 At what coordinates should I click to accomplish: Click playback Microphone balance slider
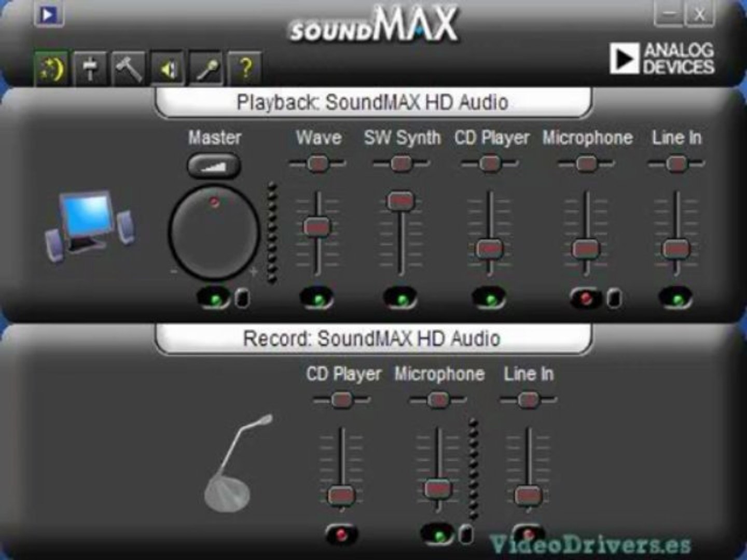pyautogui.click(x=587, y=163)
